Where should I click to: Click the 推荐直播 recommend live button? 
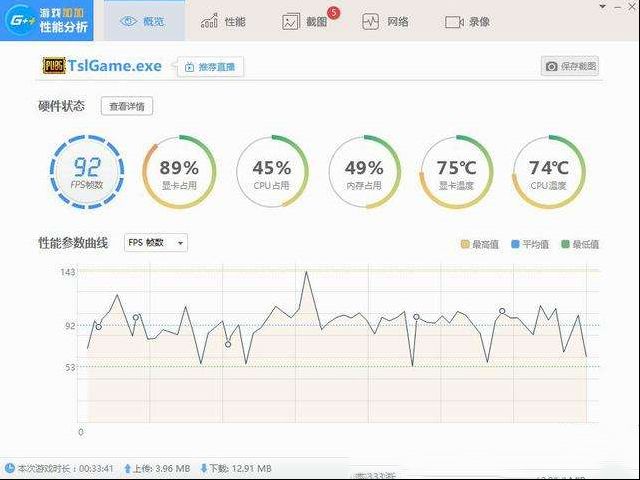[211, 67]
